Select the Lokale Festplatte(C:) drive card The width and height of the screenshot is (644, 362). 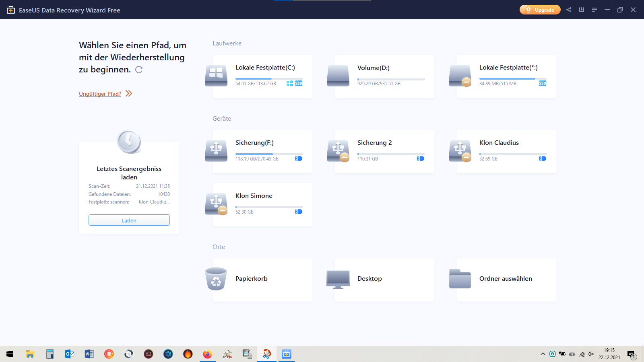(262, 76)
